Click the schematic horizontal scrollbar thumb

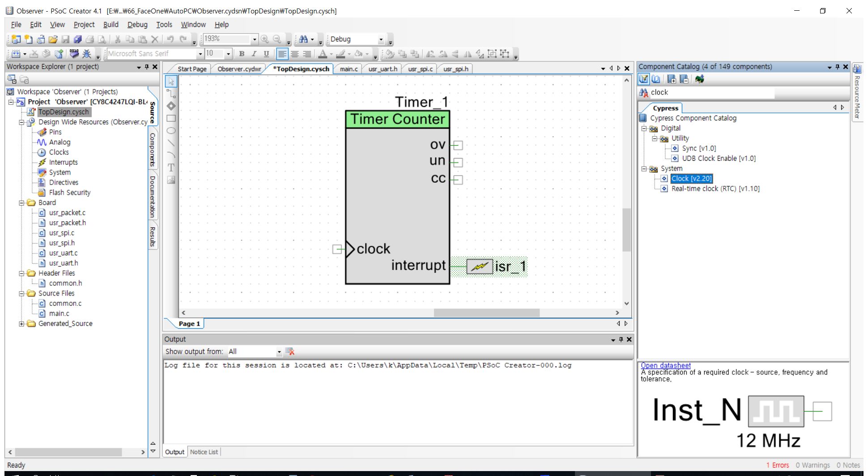tap(486, 313)
